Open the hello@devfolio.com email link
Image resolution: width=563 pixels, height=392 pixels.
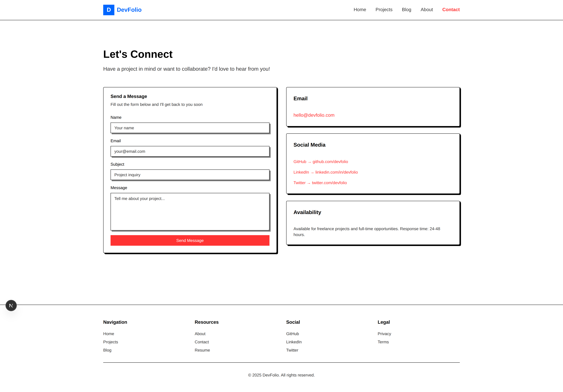(x=314, y=115)
